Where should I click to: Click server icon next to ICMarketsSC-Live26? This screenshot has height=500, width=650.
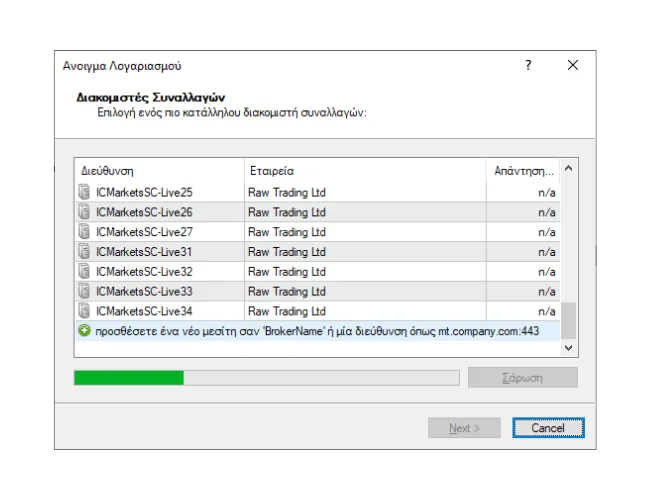(x=84, y=212)
